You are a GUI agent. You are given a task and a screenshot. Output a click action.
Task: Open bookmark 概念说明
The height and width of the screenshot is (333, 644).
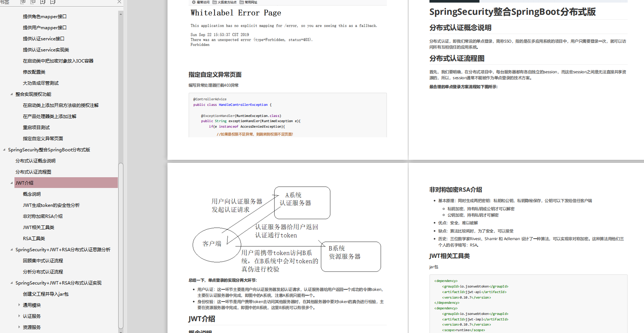[x=32, y=194]
